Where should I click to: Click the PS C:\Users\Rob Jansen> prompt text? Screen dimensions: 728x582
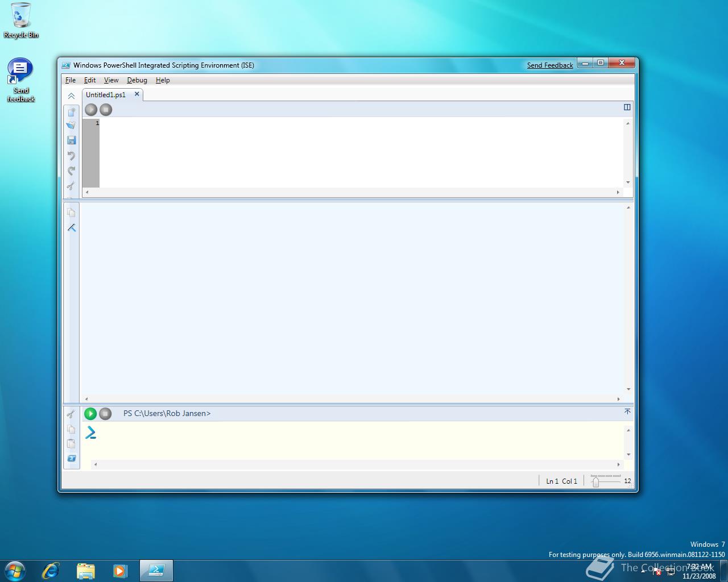pos(167,413)
